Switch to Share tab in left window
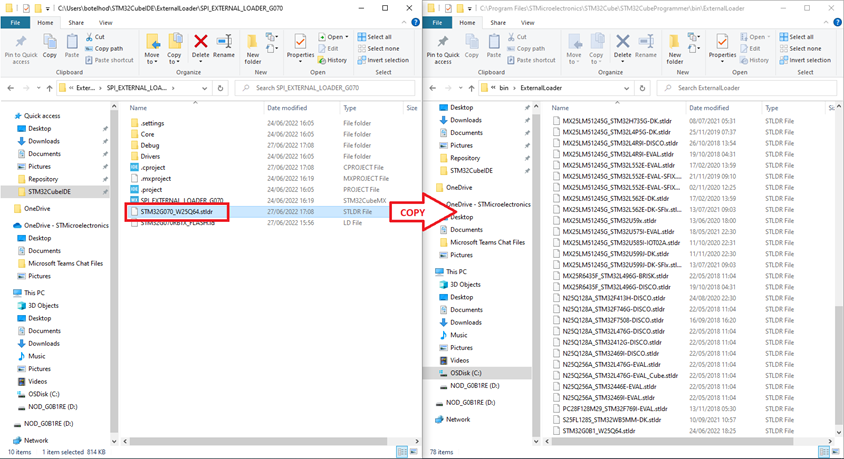Image resolution: width=844 pixels, height=459 pixels. point(77,22)
